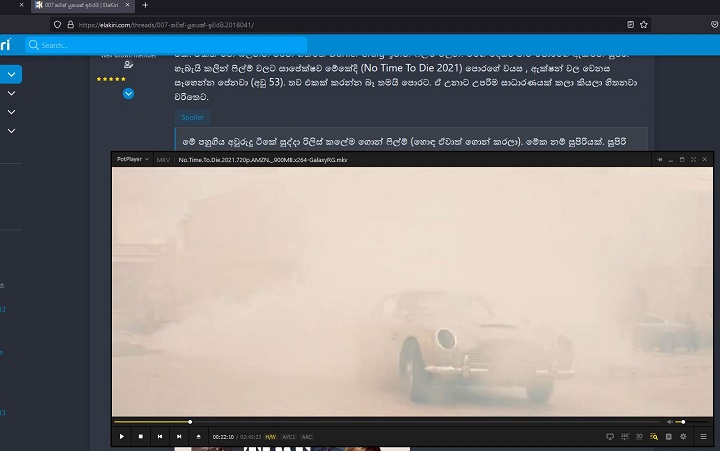
Task: Stop playback in PotPlayer
Action: (141, 437)
